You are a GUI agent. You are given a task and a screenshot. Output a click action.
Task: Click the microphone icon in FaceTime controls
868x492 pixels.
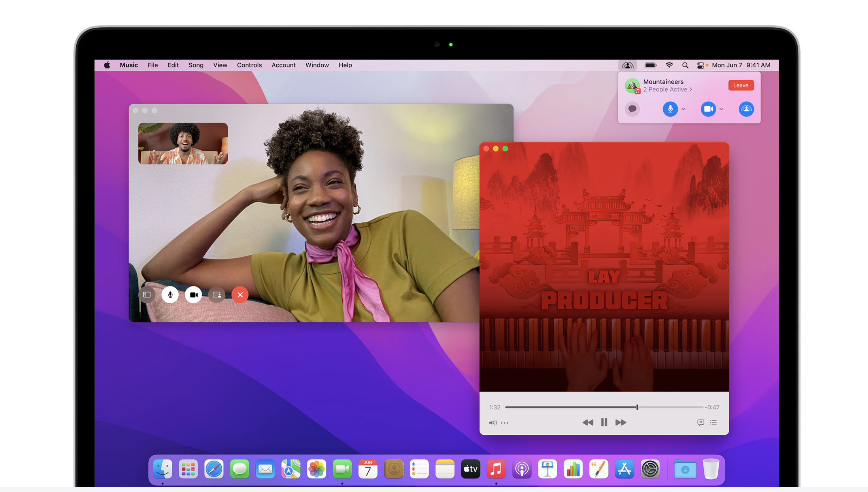(x=170, y=295)
